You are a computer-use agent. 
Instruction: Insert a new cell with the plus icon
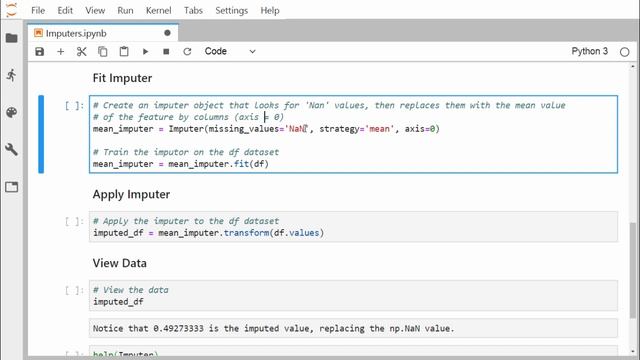(60, 51)
